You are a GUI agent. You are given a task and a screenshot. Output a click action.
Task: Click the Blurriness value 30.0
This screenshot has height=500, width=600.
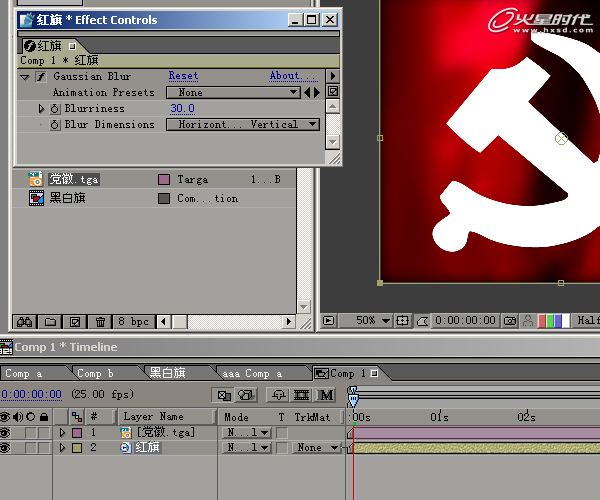183,108
